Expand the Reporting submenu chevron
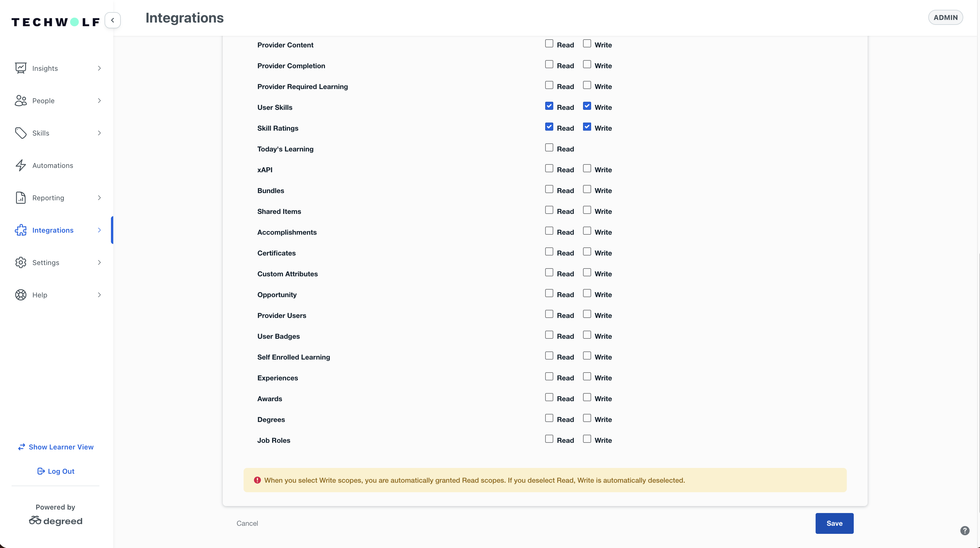Viewport: 980px width, 548px height. [99, 197]
